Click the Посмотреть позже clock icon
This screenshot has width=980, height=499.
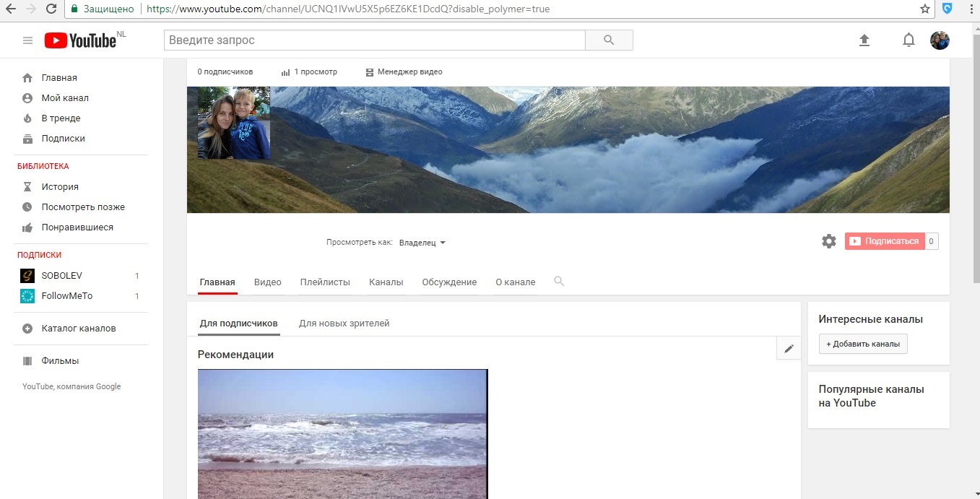click(27, 207)
